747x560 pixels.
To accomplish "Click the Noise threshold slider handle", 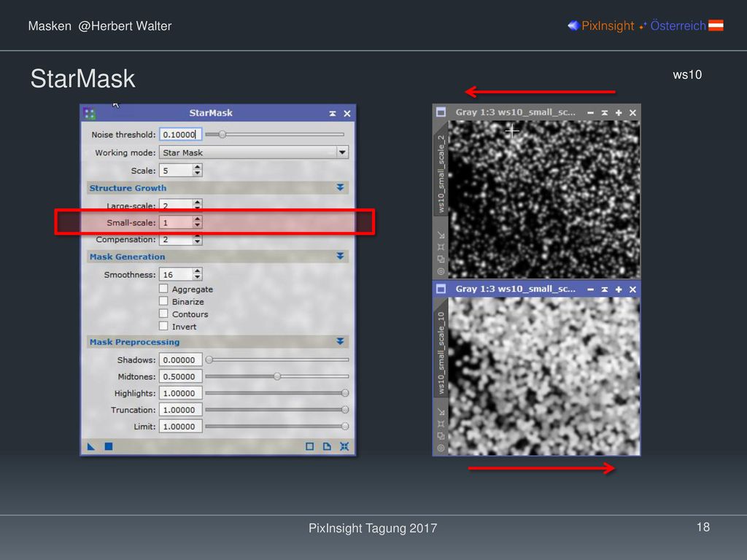I will click(222, 135).
